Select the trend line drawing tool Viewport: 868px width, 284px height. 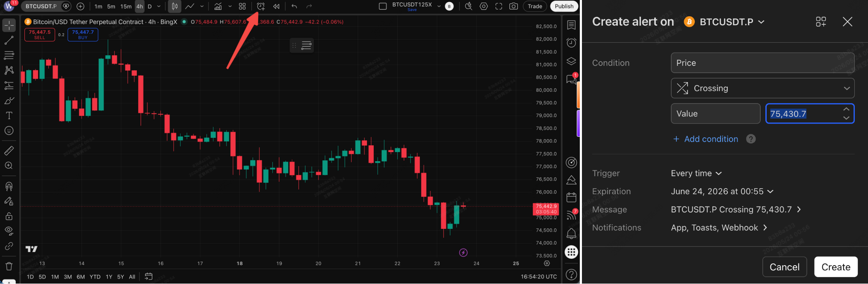coord(9,40)
